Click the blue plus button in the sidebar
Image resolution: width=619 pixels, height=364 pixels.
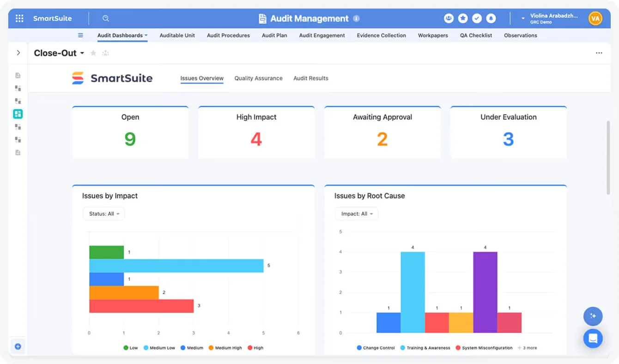[18, 346]
